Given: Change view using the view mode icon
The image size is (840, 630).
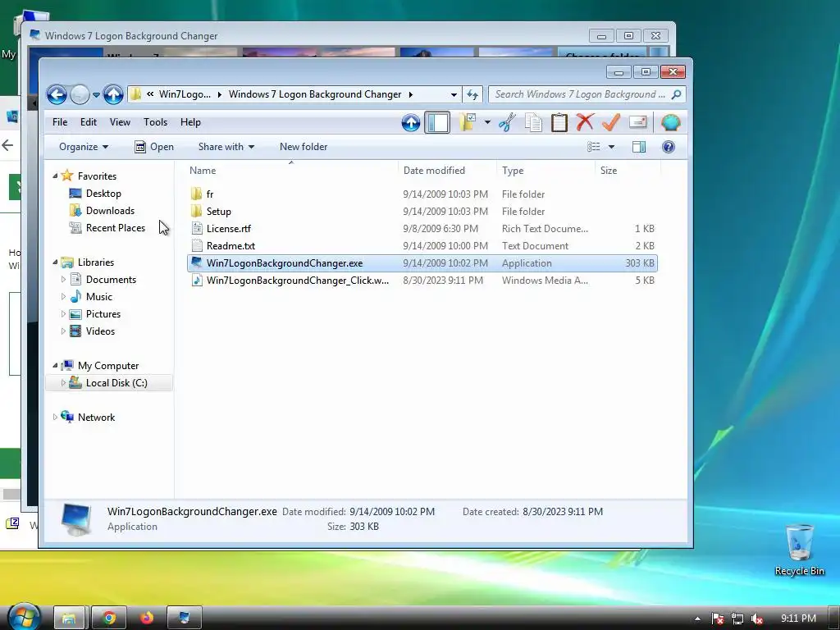Looking at the screenshot, I should pos(594,147).
